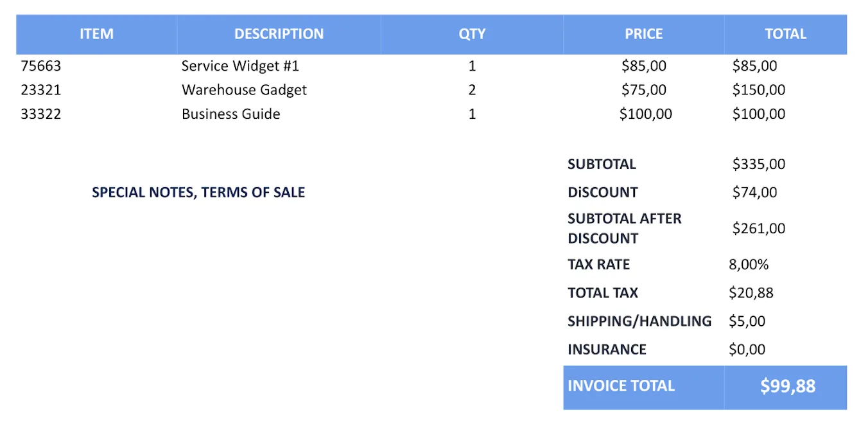Select the Service Widget #1 description

click(x=240, y=66)
